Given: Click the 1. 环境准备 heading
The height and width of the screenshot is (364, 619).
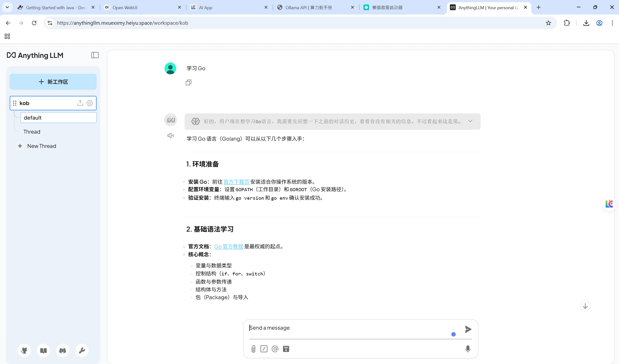Looking at the screenshot, I should 202,164.
